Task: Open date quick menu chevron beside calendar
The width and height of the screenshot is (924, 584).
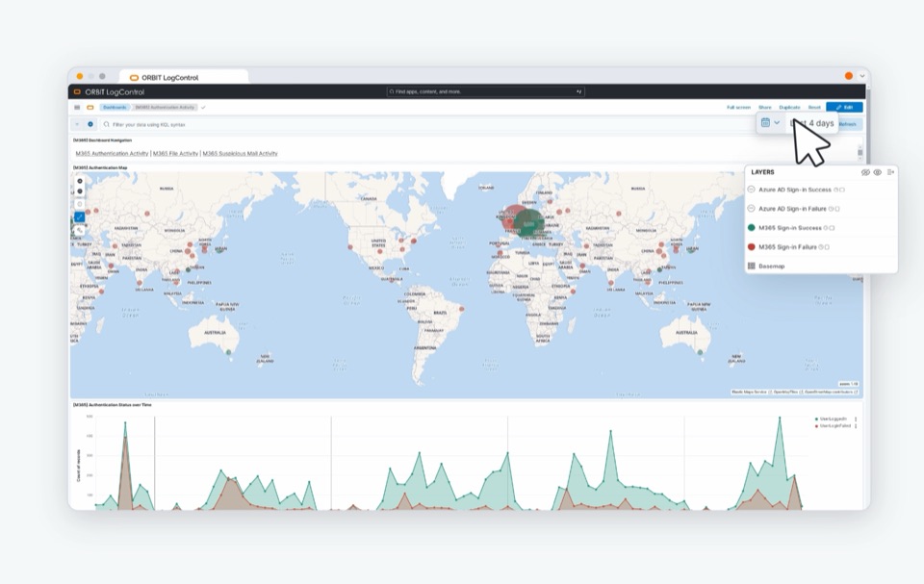Action: click(x=777, y=122)
